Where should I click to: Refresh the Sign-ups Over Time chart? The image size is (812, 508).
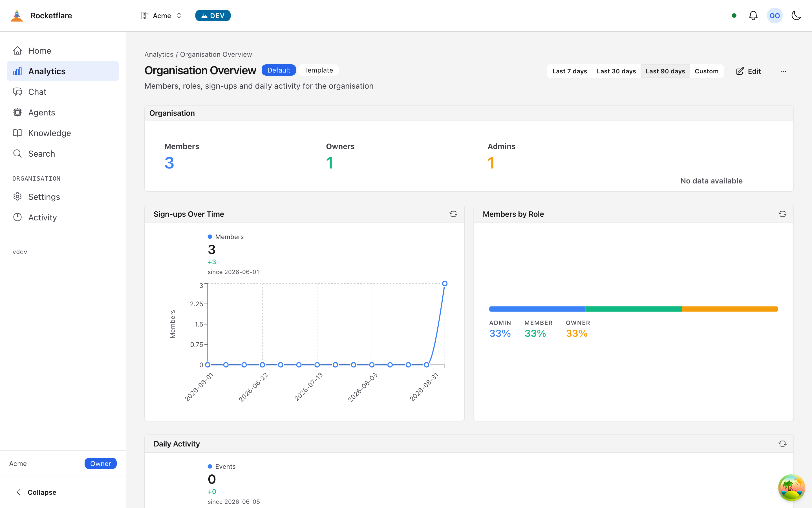click(x=453, y=214)
